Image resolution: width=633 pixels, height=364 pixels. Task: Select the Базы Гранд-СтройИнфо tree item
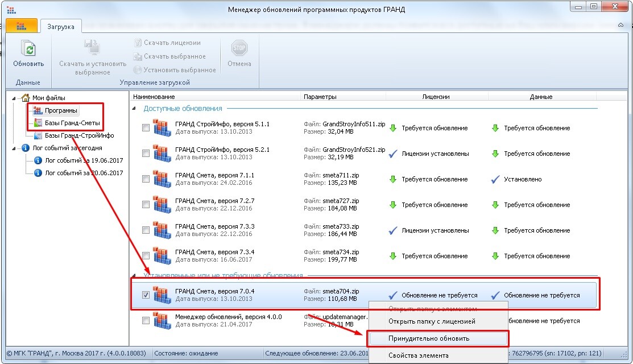pos(79,135)
